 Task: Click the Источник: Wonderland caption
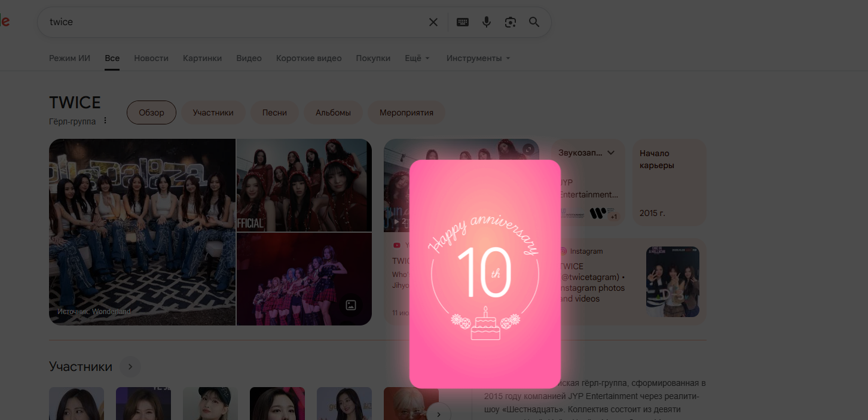[x=94, y=312]
